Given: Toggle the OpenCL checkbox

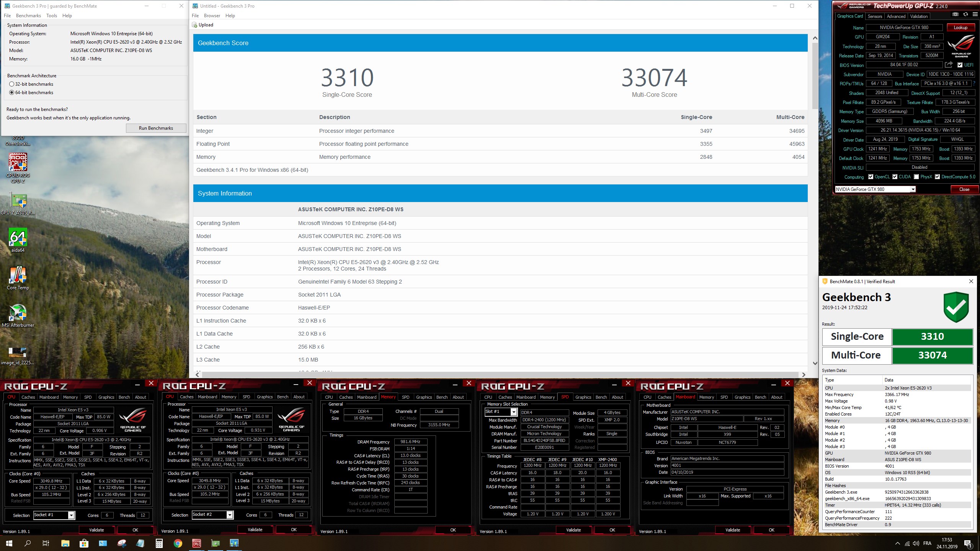Looking at the screenshot, I should tap(871, 177).
